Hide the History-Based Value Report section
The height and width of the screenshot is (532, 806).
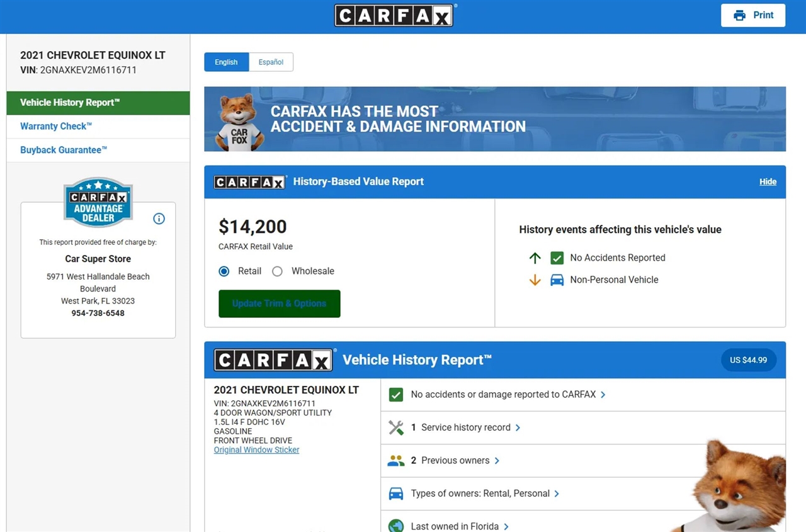(x=768, y=182)
